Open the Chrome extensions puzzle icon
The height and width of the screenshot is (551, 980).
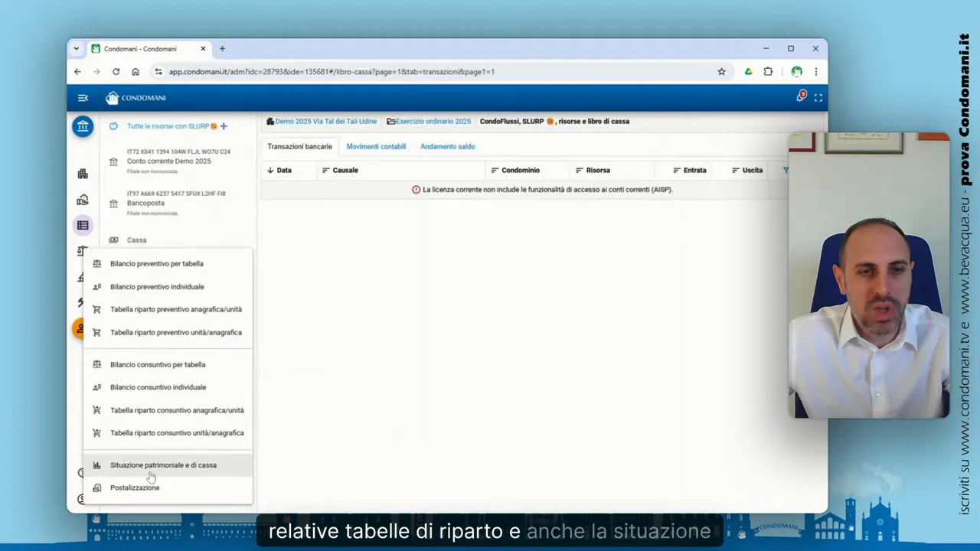(768, 72)
